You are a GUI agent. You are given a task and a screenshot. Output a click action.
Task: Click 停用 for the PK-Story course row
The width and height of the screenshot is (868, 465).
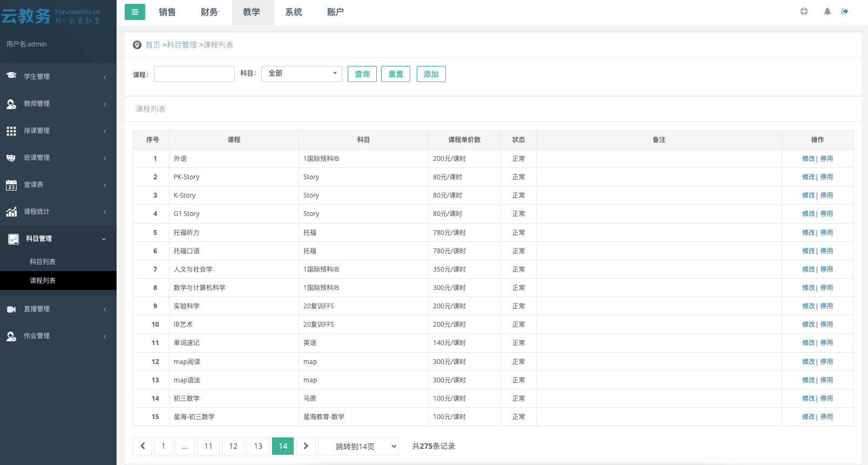click(826, 177)
